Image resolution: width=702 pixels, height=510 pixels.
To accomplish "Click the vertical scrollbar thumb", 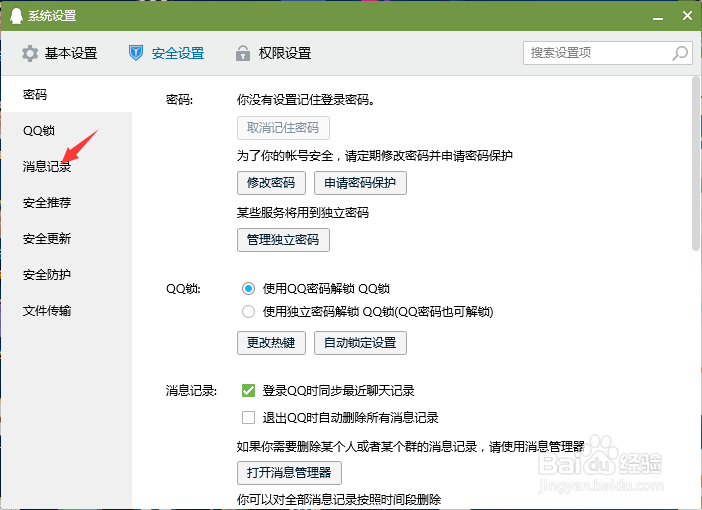I will [x=695, y=163].
